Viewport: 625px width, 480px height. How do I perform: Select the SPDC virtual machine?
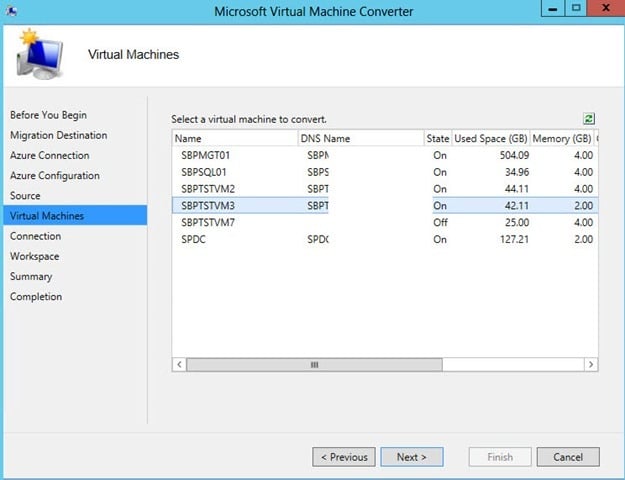point(385,239)
